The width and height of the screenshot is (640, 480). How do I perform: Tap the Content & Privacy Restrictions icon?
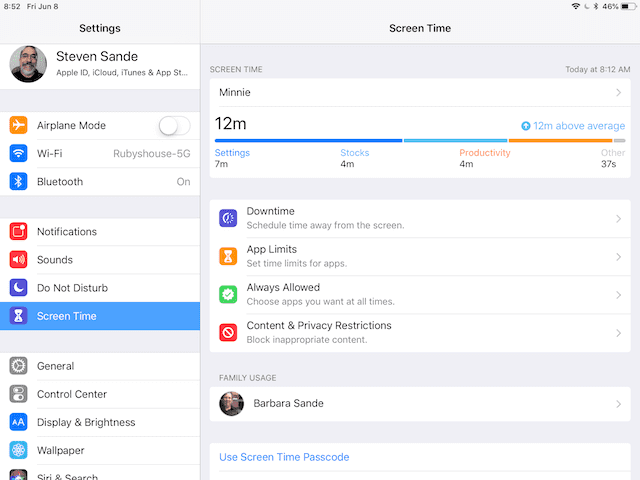(228, 332)
